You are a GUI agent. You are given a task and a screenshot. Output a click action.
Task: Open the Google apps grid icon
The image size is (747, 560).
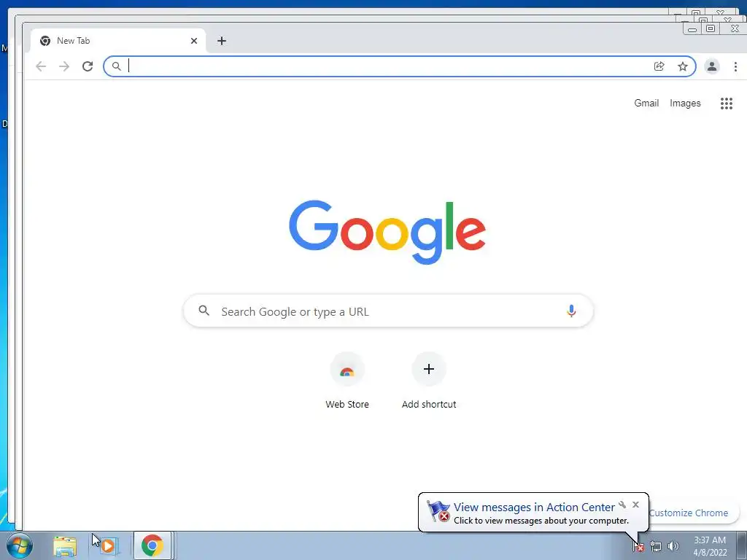point(726,104)
